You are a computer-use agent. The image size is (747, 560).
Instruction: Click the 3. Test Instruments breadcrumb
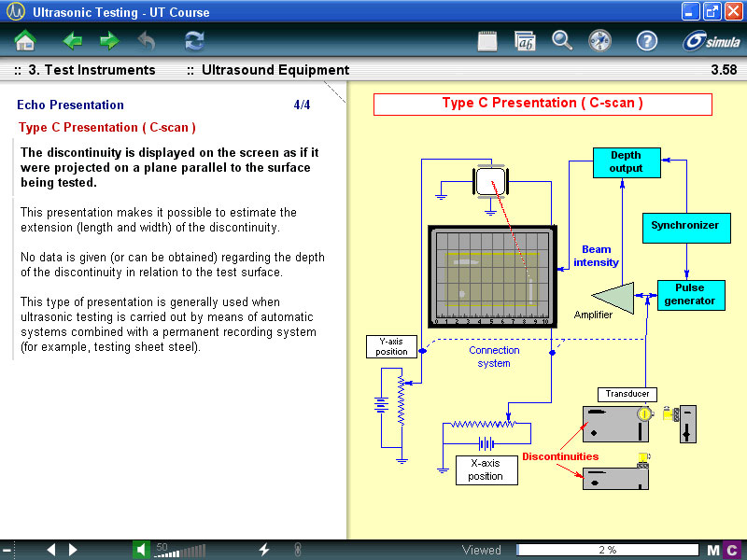pyautogui.click(x=92, y=70)
